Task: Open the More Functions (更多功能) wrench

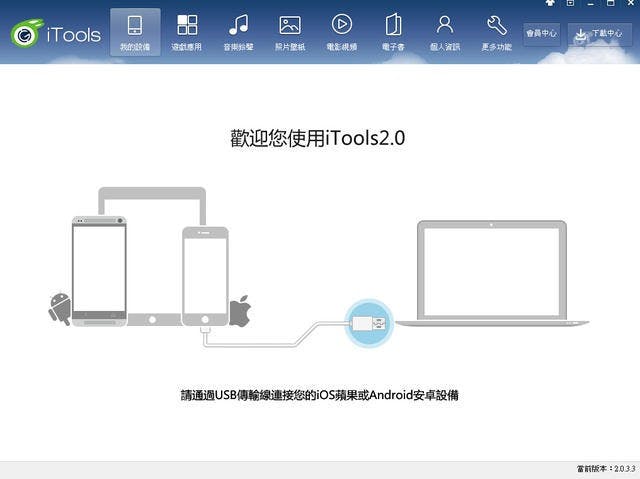Action: click(x=496, y=32)
